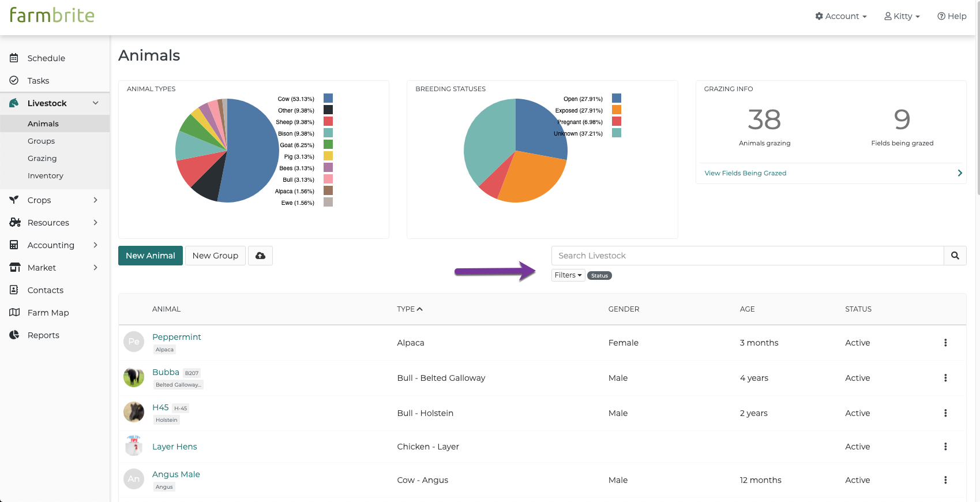Click the Open status legend swatch
The height and width of the screenshot is (502, 980).
pos(617,98)
